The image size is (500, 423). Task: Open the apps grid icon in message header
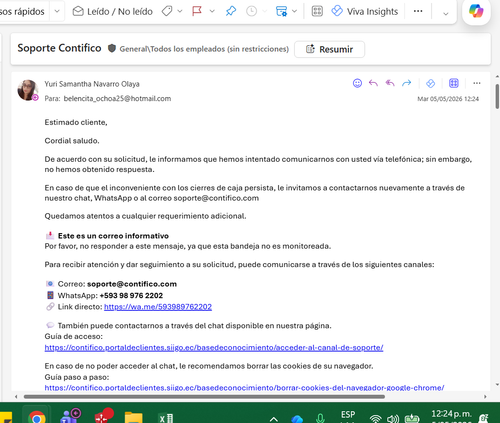click(x=454, y=83)
